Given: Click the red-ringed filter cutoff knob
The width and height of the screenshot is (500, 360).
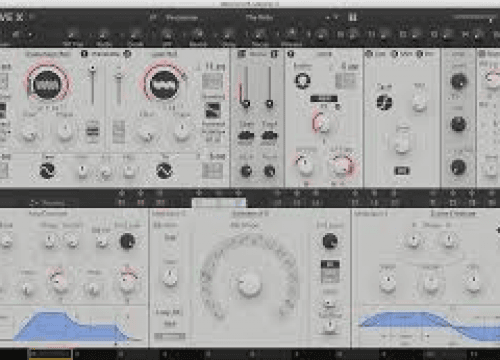Looking at the screenshot, I should 322,123.
